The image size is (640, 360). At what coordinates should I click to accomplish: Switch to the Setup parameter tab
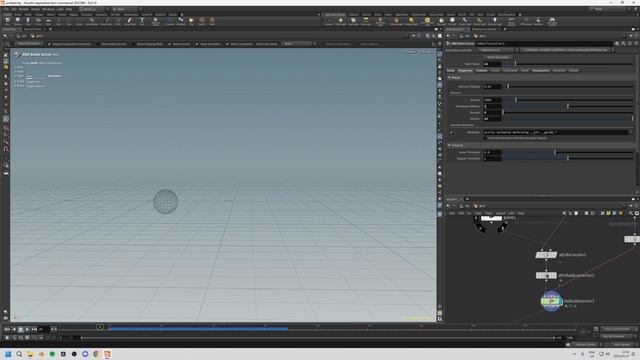(x=451, y=71)
